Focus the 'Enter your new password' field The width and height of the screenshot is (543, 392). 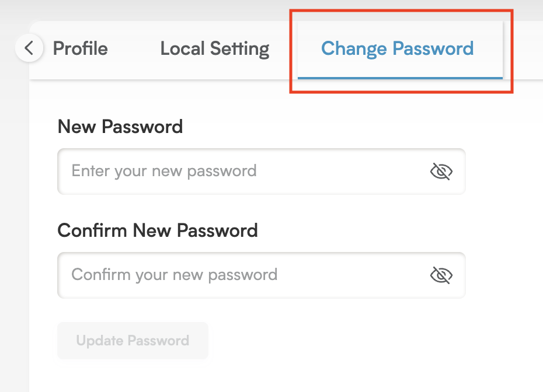coord(262,171)
